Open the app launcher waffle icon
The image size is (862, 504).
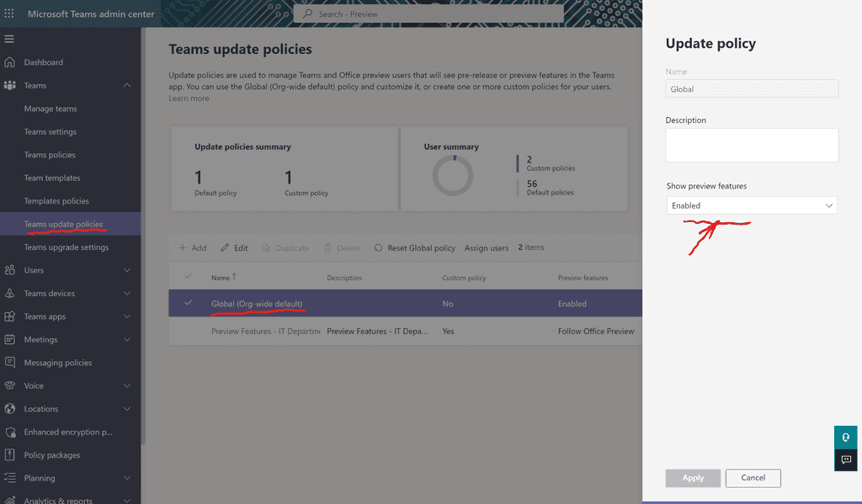pyautogui.click(x=10, y=14)
